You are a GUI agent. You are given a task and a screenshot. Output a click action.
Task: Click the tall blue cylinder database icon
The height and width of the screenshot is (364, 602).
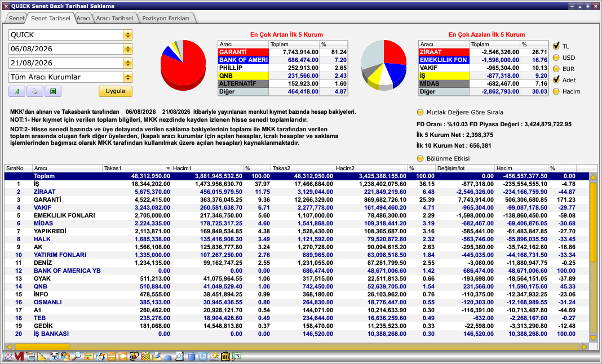click(191, 356)
